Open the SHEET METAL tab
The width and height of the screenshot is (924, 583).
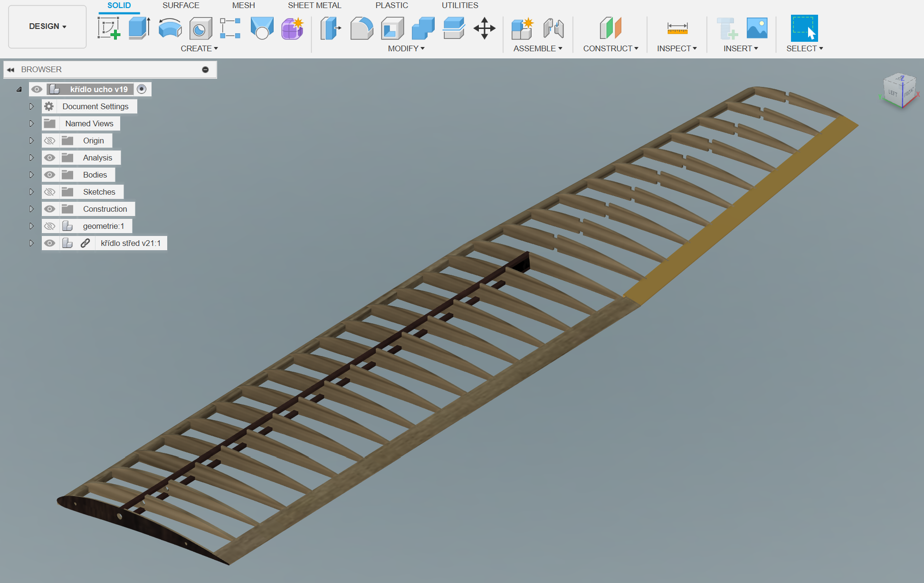point(314,5)
